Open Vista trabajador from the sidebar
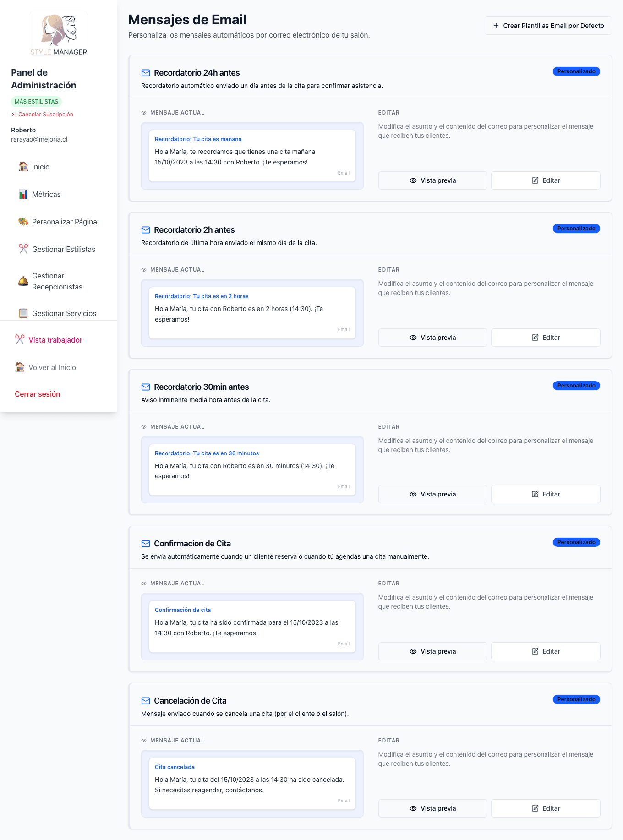623x840 pixels. (x=55, y=340)
